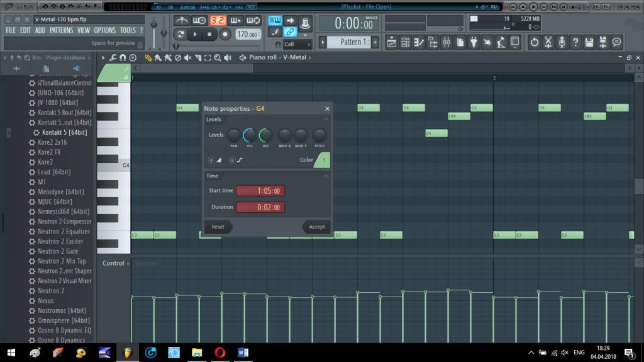Click the VEL knob in Note properties
The width and height of the screenshot is (644, 362).
[249, 135]
